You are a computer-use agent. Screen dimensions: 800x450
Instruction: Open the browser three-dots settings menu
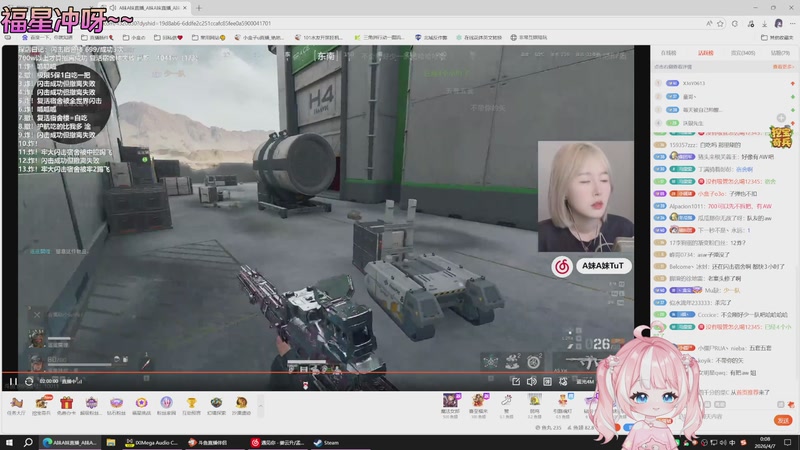(792, 23)
